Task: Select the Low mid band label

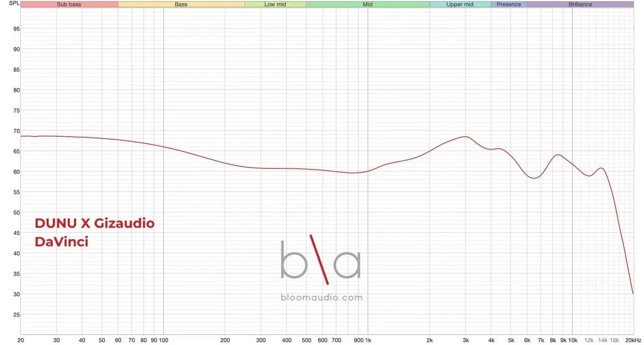Action: coord(275,4)
